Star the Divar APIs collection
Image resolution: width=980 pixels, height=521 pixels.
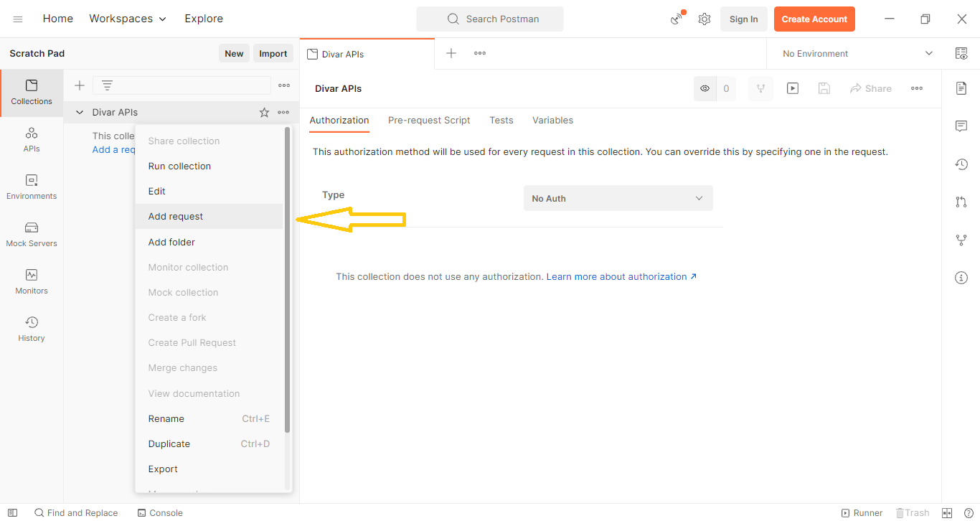(264, 112)
